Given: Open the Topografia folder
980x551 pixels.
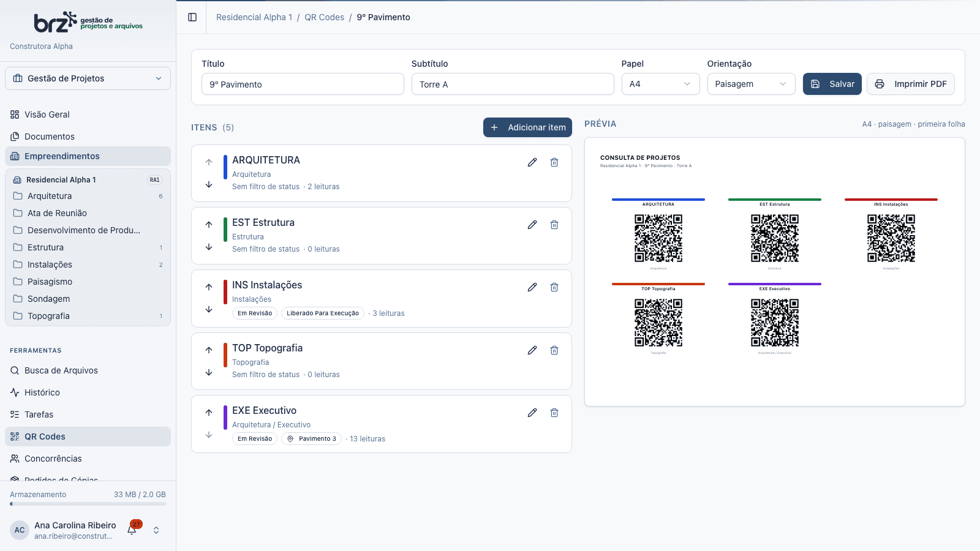Looking at the screenshot, I should 88,316.
